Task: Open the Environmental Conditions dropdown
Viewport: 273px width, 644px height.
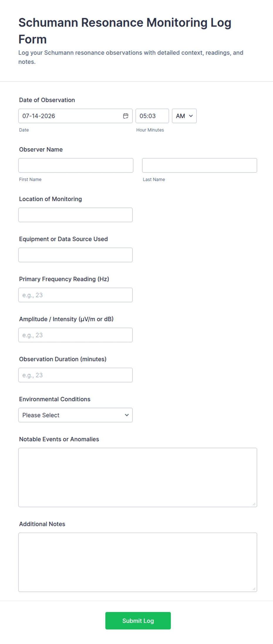Action: [x=75, y=415]
